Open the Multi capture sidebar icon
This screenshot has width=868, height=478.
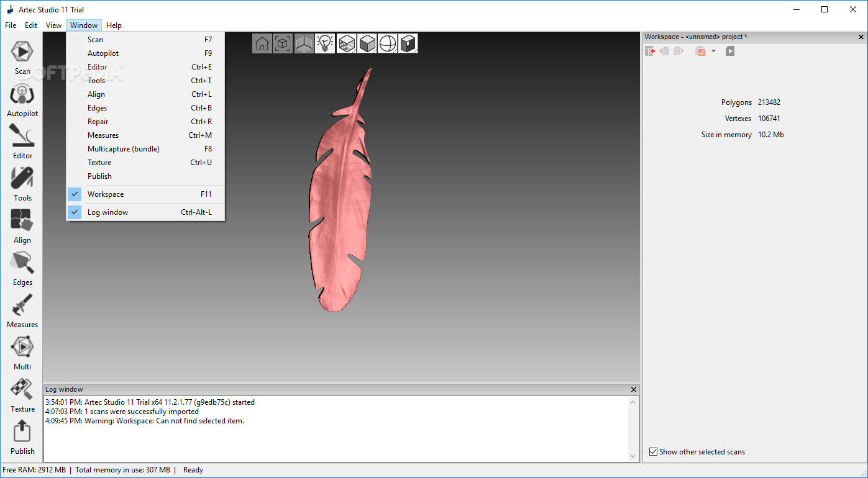coord(22,353)
